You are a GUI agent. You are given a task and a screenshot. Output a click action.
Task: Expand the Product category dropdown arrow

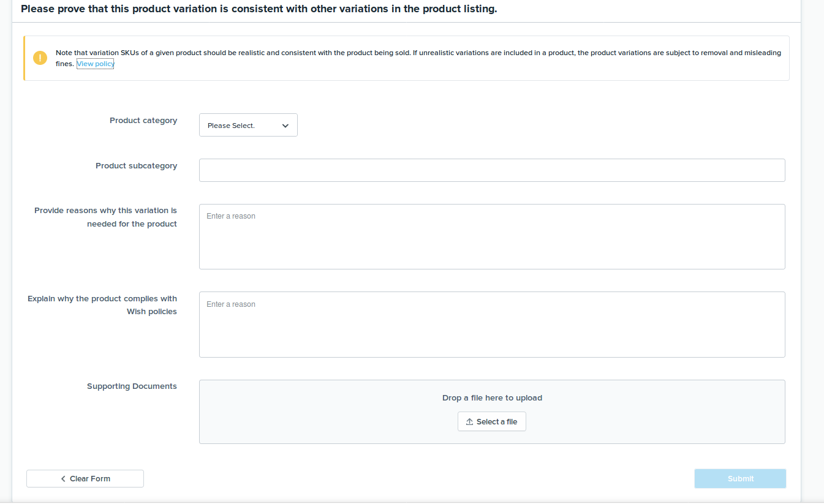285,126
